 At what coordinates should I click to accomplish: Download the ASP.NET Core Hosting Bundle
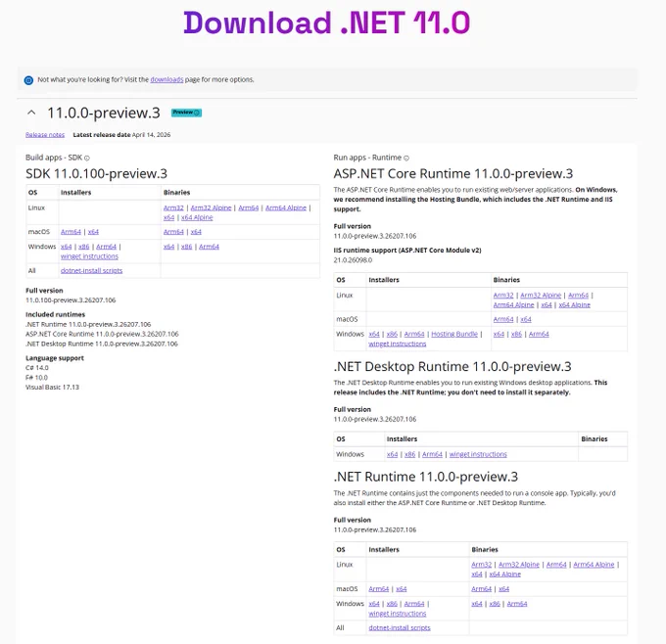click(454, 334)
